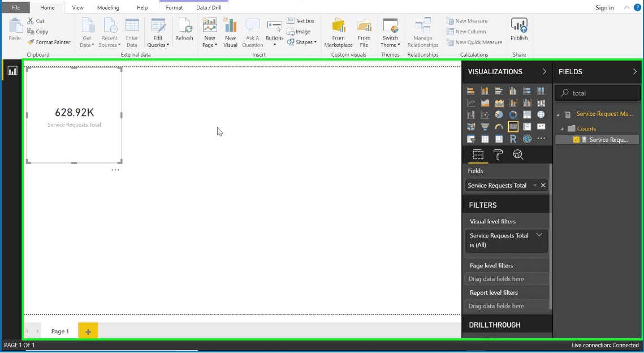The image size is (644, 353).
Task: Select the ArcGIS Maps visual
Action: pyautogui.click(x=527, y=139)
